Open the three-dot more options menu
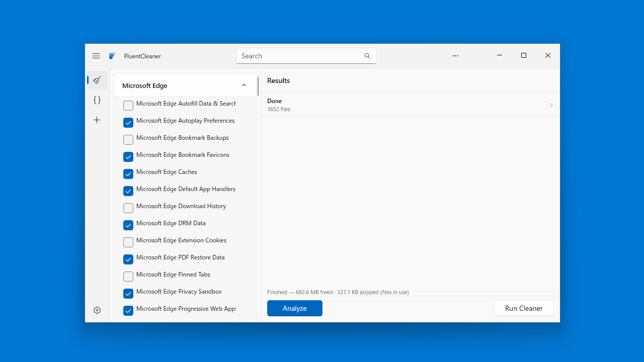The image size is (644, 362). pyautogui.click(x=455, y=56)
